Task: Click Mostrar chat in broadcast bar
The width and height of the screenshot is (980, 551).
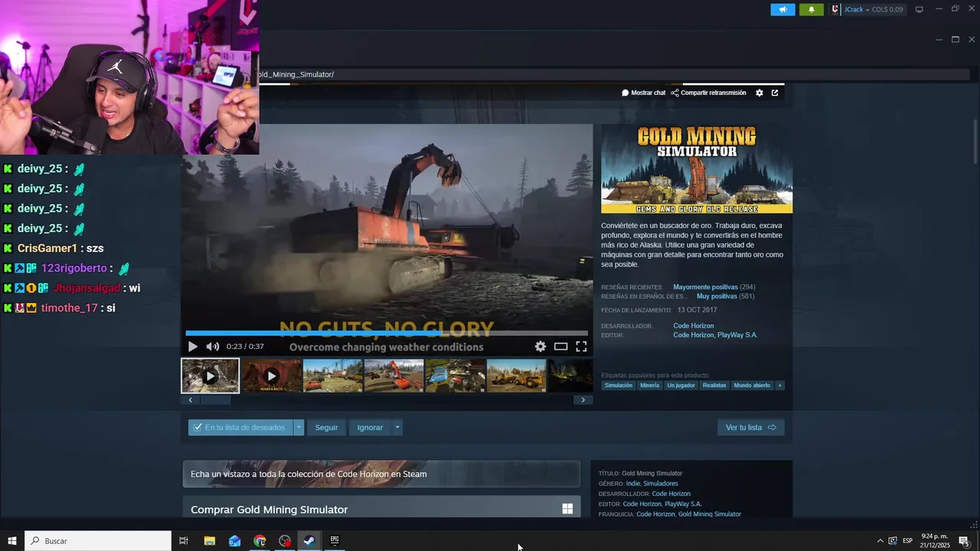Action: (x=643, y=93)
